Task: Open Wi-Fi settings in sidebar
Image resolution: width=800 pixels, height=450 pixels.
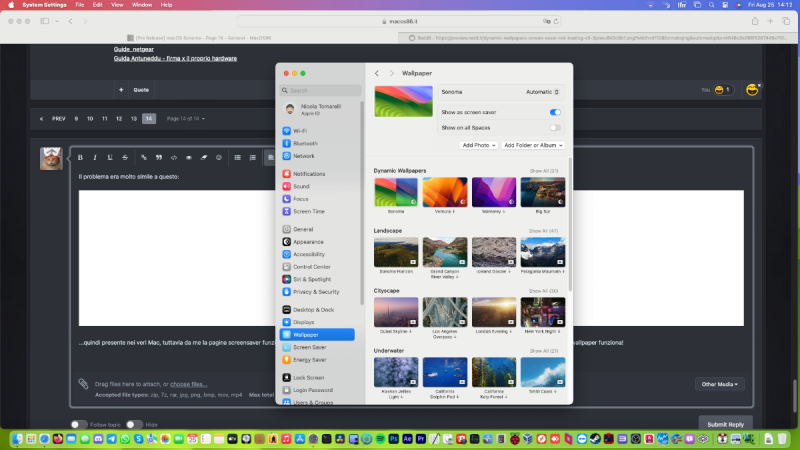Action: pos(301,131)
